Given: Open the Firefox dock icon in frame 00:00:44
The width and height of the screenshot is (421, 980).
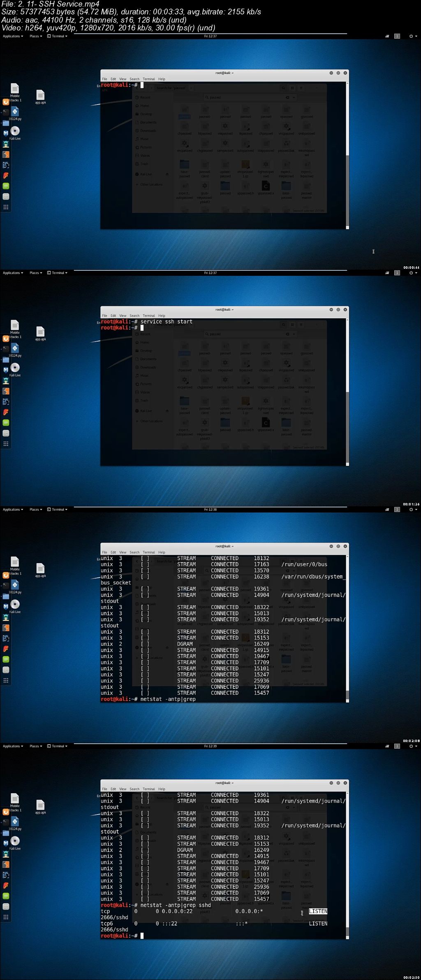Looking at the screenshot, I should click(6, 102).
